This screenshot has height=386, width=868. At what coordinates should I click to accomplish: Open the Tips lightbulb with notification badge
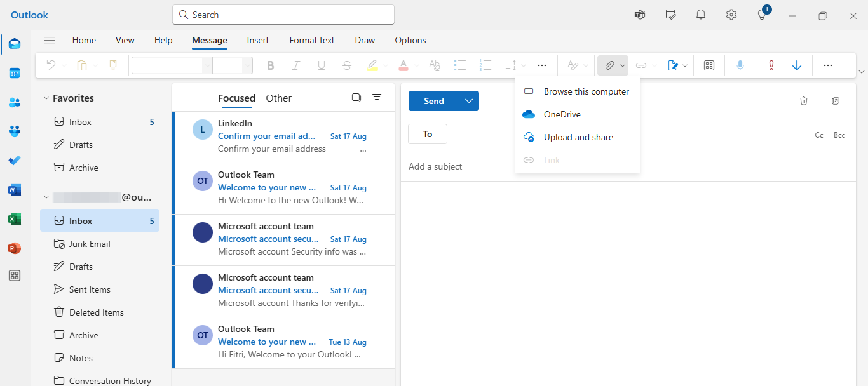(x=761, y=14)
